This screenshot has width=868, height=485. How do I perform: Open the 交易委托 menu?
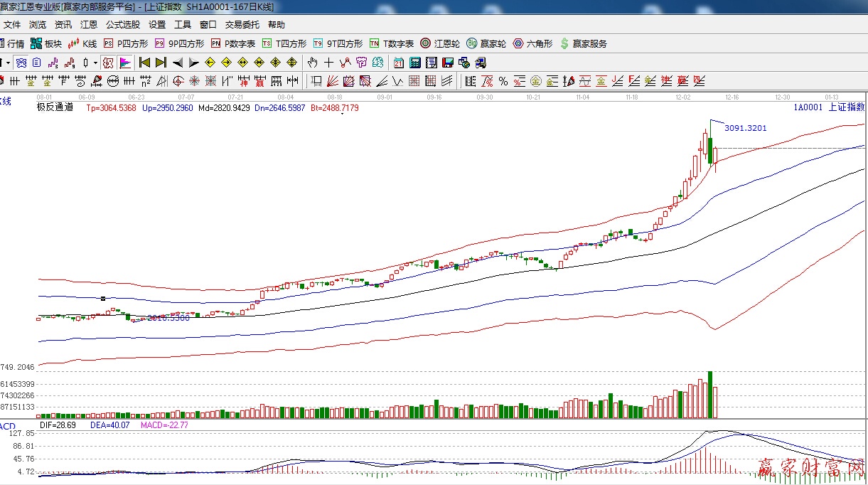242,24
